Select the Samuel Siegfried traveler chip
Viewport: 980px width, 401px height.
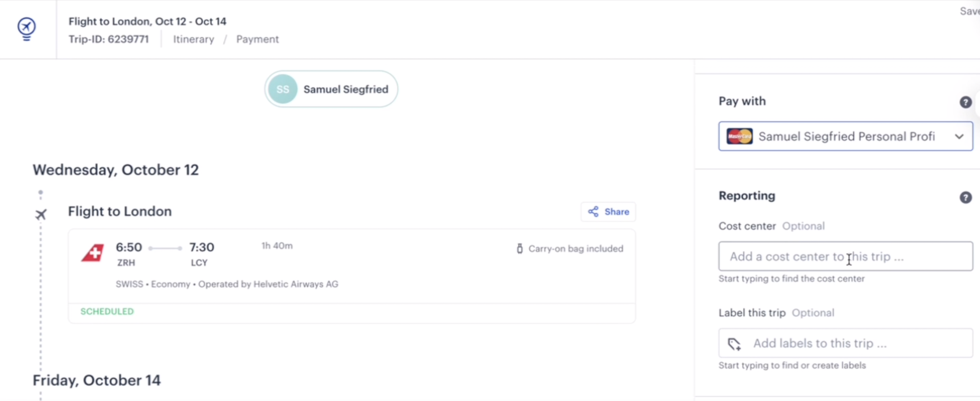coord(331,89)
